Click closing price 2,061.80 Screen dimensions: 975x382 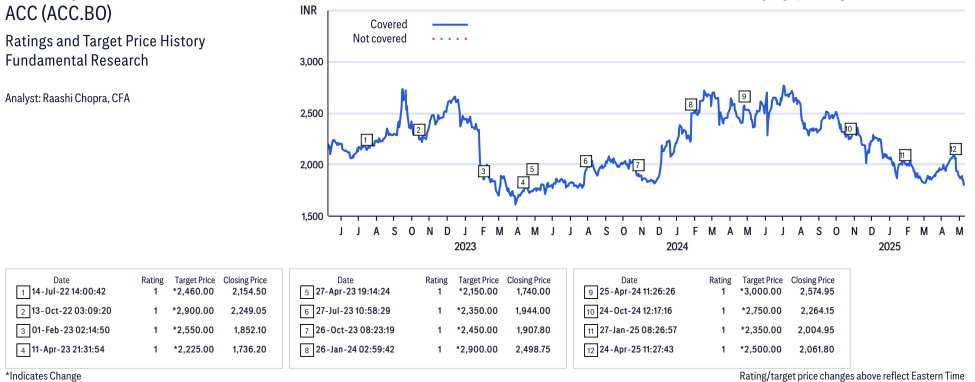point(816,349)
